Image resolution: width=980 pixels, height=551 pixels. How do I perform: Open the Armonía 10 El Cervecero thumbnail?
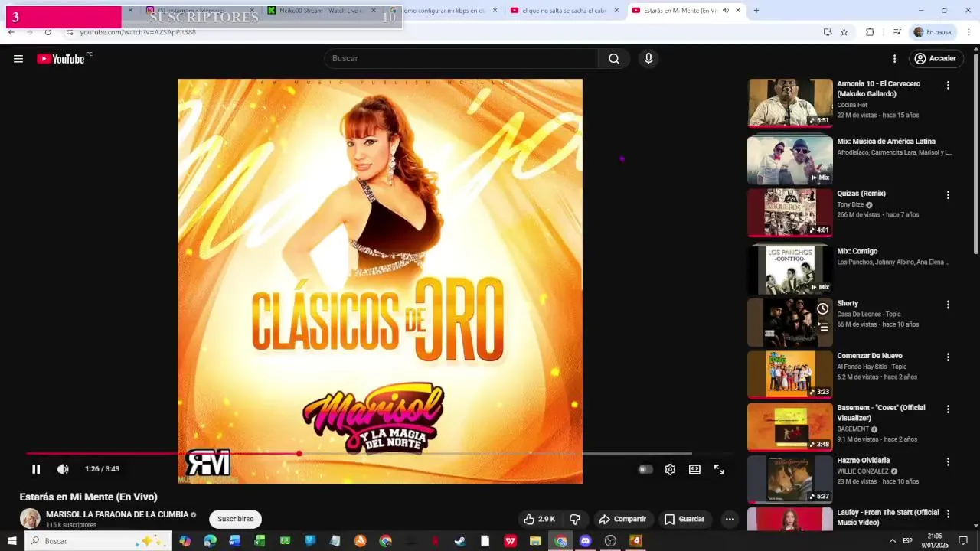click(x=790, y=103)
